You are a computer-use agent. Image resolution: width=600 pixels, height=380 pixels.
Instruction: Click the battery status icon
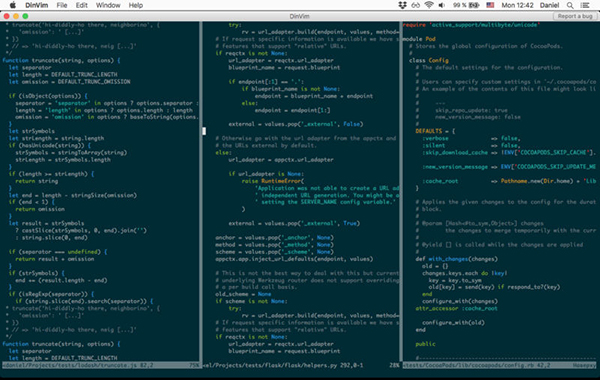click(x=474, y=5)
